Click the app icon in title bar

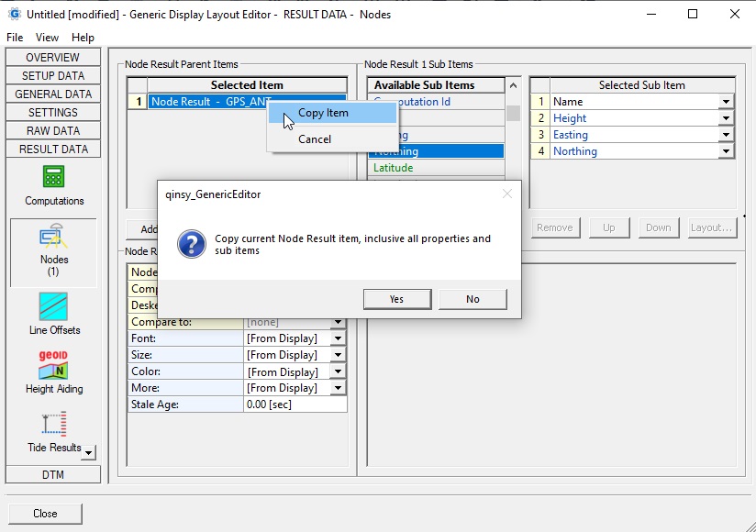pos(13,14)
